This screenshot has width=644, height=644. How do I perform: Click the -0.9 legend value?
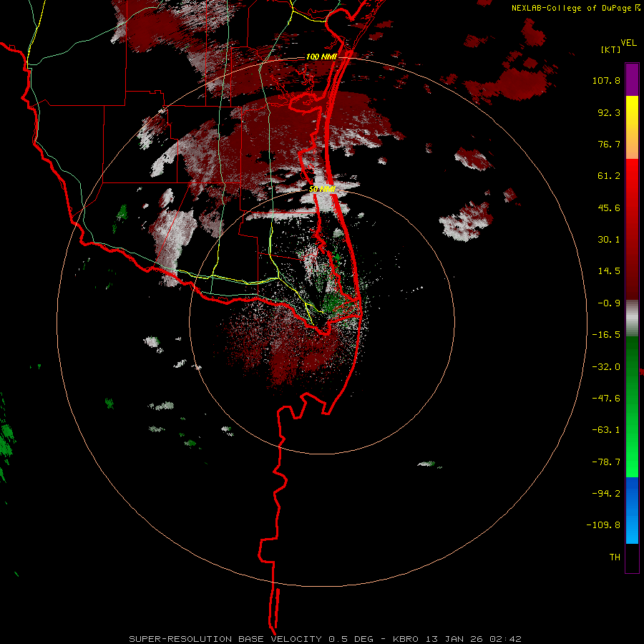click(x=609, y=303)
